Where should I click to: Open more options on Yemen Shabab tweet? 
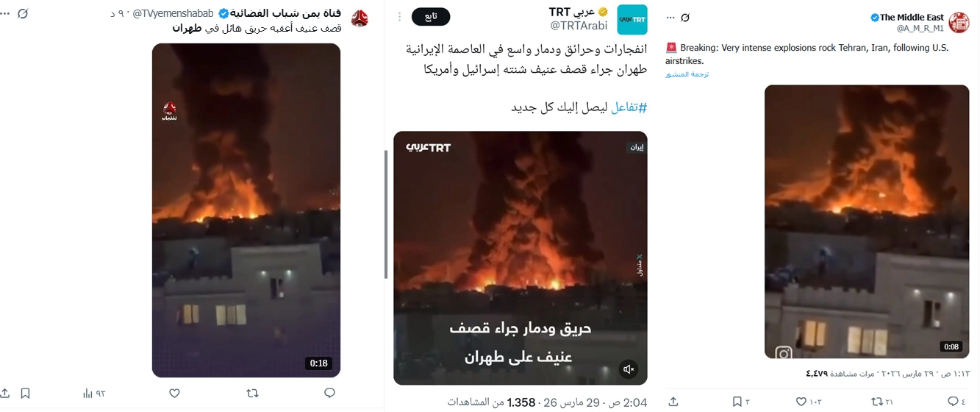pyautogui.click(x=5, y=14)
